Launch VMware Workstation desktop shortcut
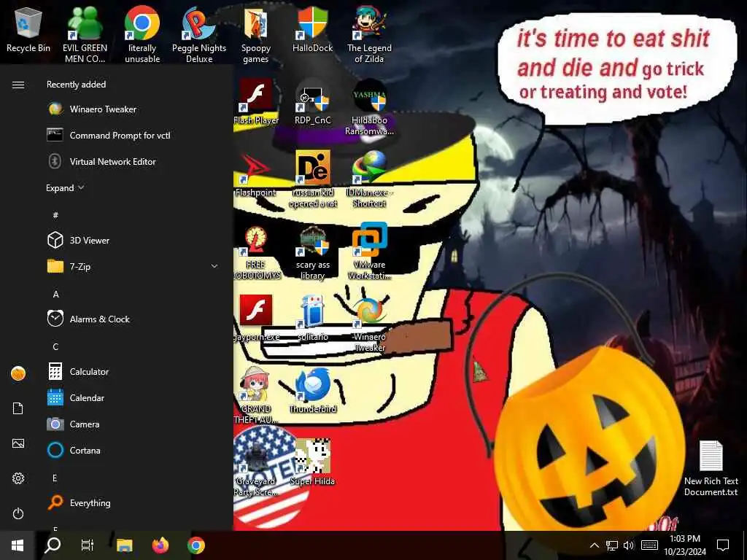The image size is (747, 560). pos(369,252)
